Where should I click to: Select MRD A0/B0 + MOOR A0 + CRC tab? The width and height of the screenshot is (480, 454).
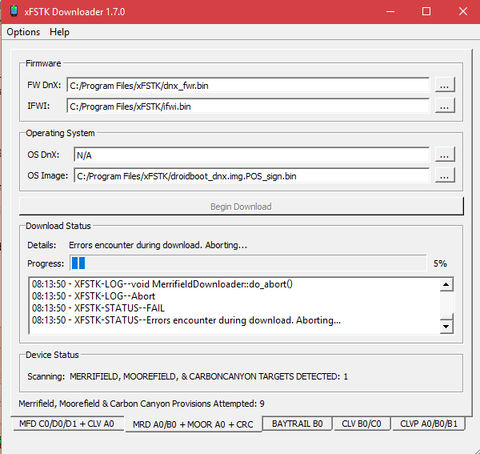point(193,424)
